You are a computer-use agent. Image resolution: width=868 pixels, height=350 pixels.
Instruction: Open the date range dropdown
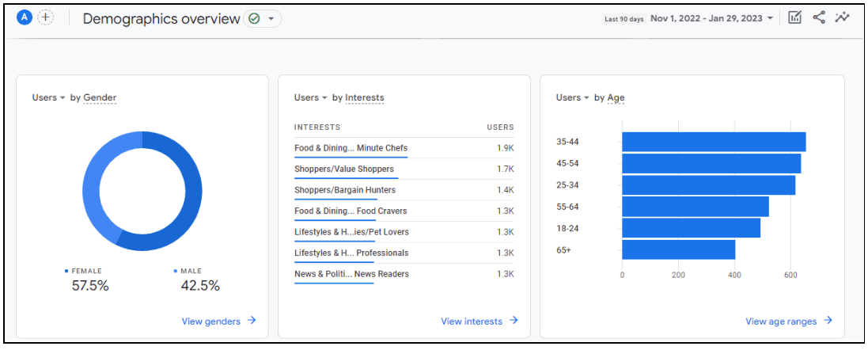pyautogui.click(x=711, y=18)
